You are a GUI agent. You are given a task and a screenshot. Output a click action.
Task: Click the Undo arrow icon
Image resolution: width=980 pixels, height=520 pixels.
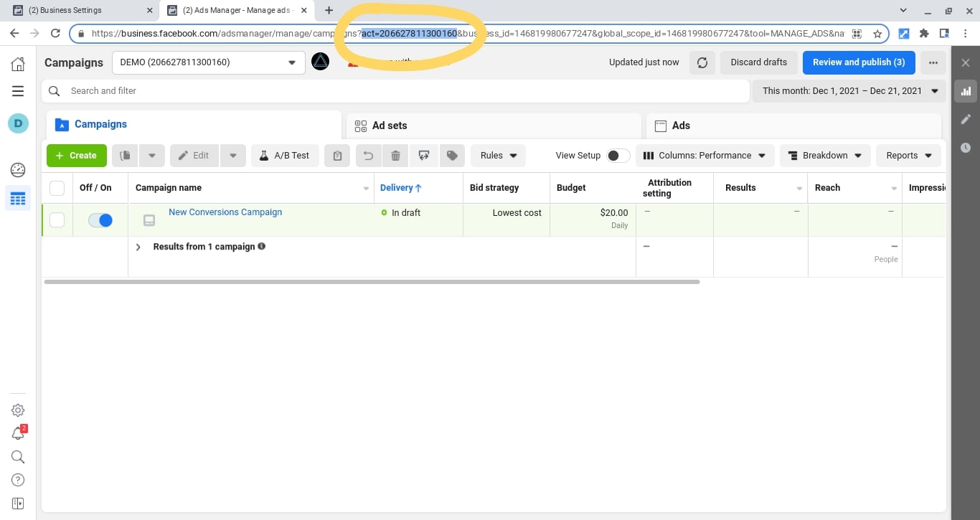[368, 156]
